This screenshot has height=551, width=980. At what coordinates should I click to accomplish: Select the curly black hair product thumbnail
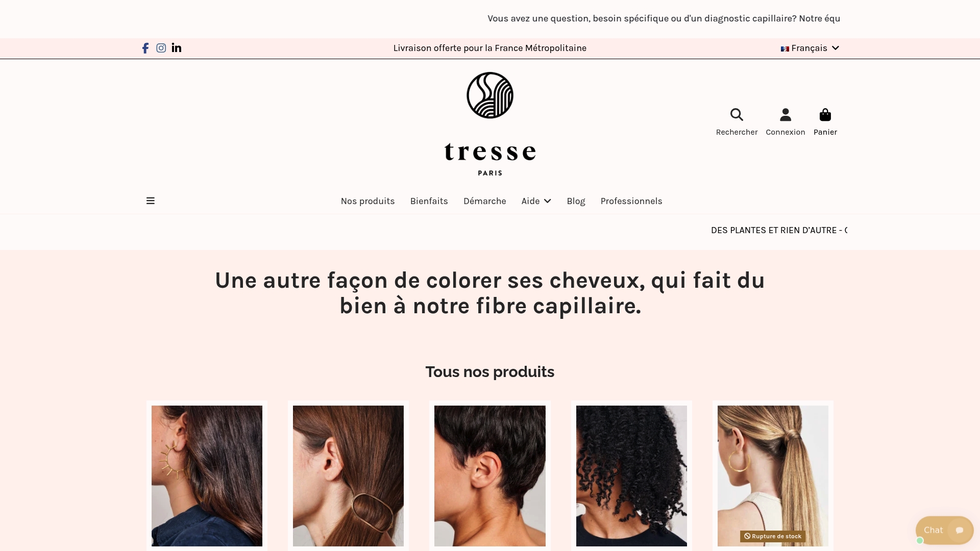[631, 476]
